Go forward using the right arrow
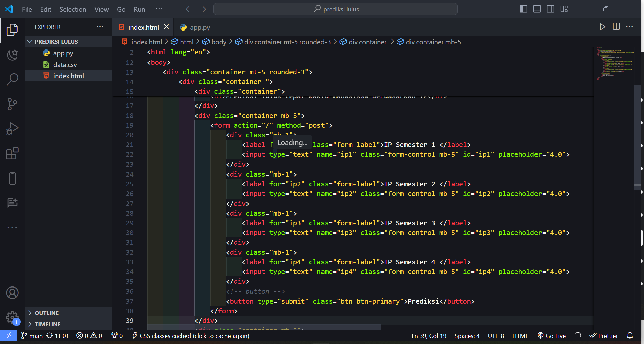 (203, 9)
